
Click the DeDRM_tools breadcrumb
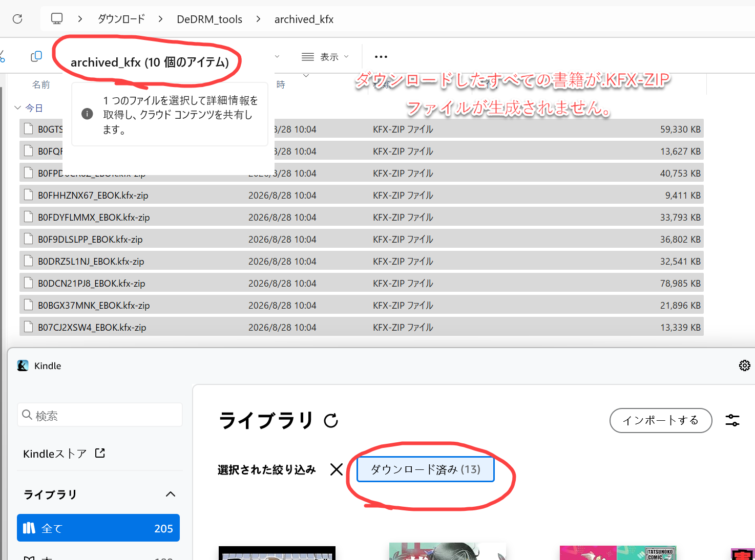point(209,19)
